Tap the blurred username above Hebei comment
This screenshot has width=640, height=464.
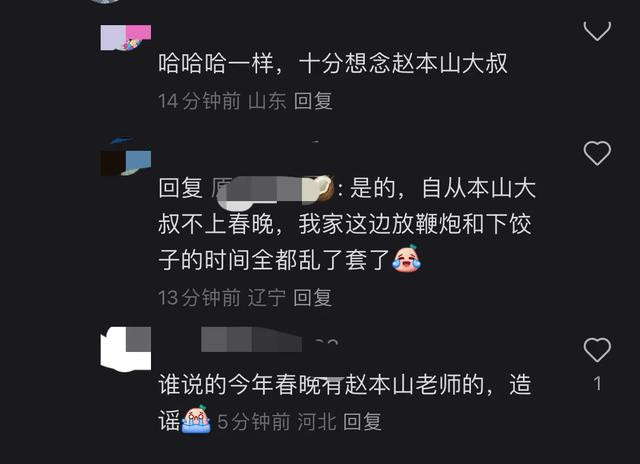[x=269, y=340]
